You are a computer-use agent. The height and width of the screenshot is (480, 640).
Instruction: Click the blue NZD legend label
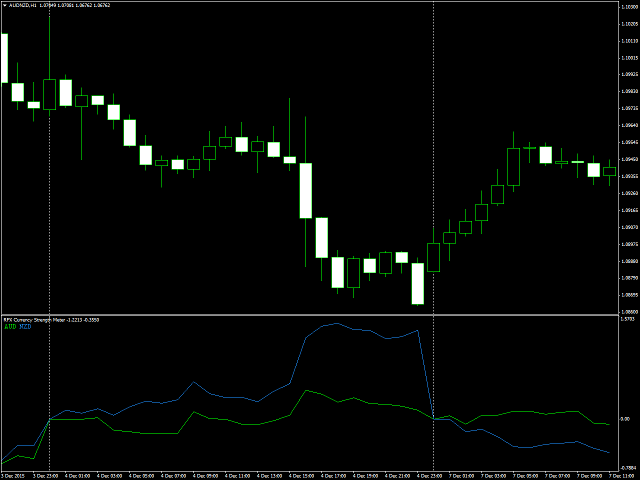(25, 327)
